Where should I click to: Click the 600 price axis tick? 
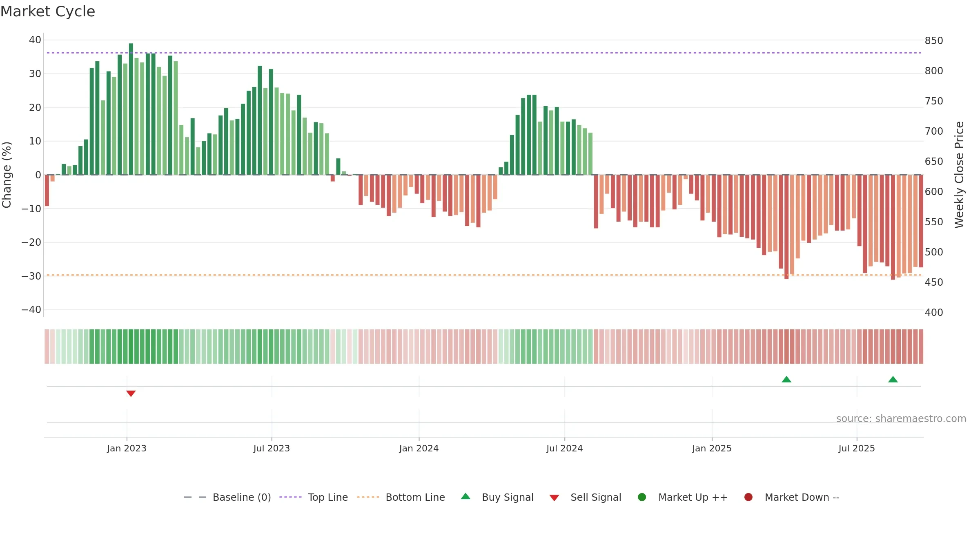(x=934, y=192)
